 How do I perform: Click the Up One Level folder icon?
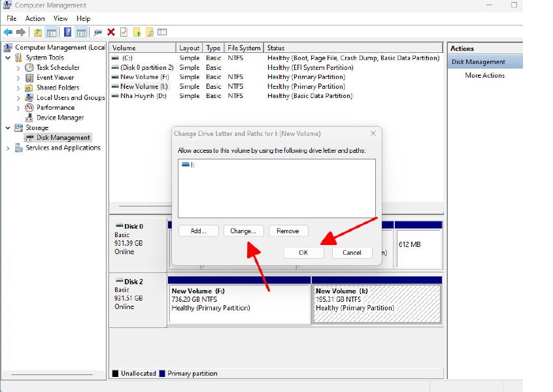pyautogui.click(x=38, y=33)
